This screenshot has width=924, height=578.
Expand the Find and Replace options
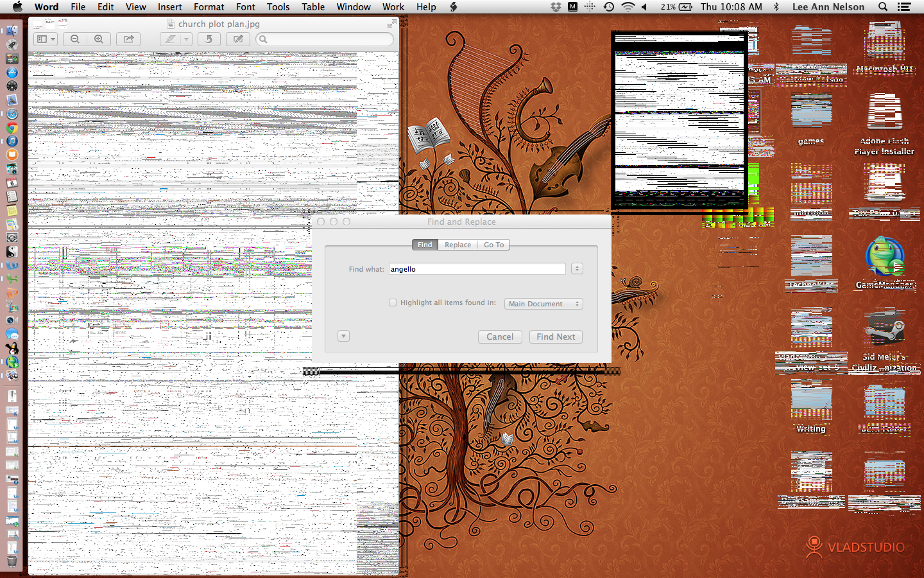coord(343,336)
